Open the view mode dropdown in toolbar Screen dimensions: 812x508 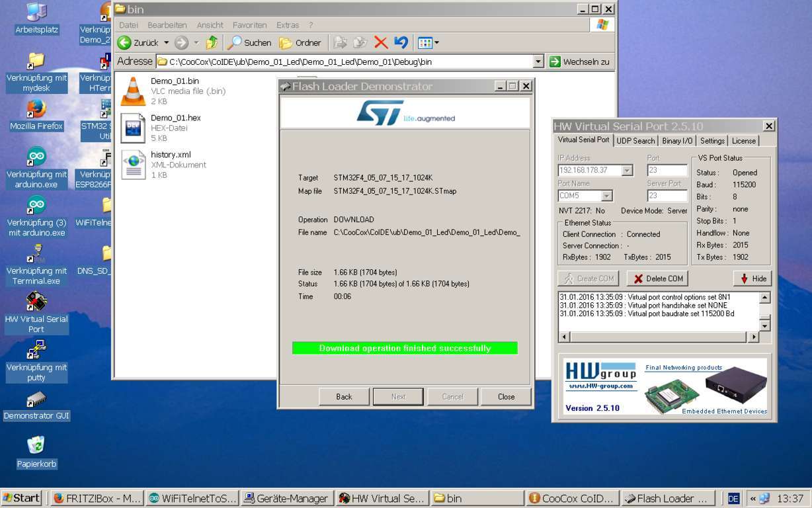pos(436,43)
